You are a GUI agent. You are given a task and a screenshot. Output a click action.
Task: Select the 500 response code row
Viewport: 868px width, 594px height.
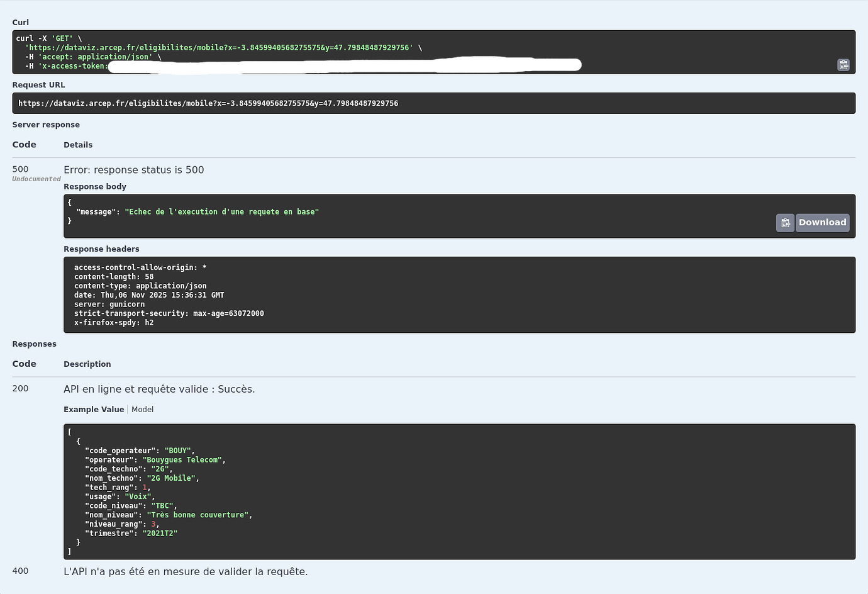[x=20, y=169]
